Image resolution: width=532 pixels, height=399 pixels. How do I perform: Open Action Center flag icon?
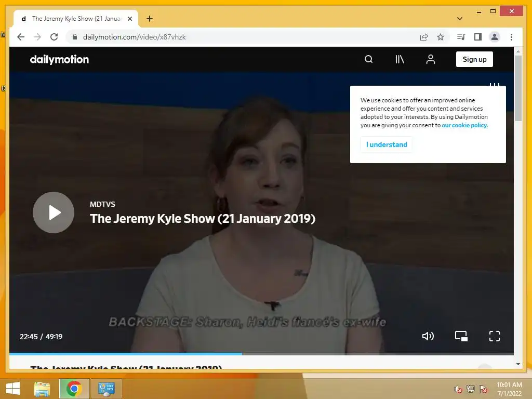[483, 389]
